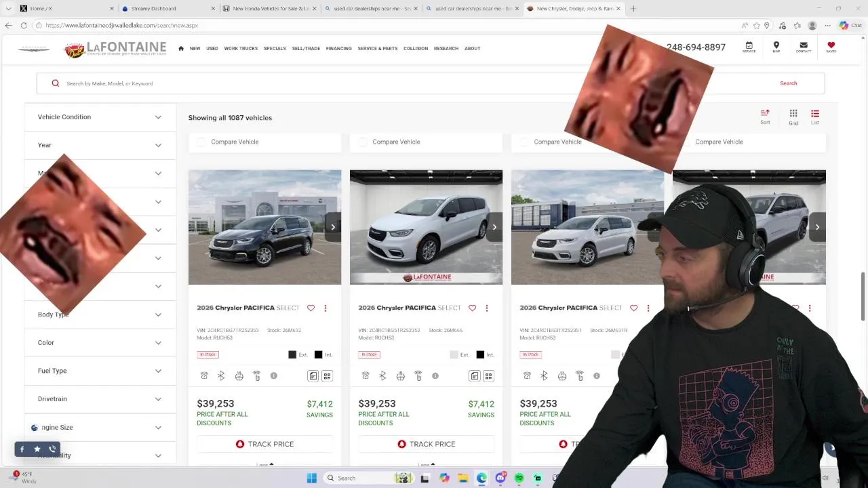
Task: Click interior color swatch on first Pacifica
Action: tap(318, 354)
